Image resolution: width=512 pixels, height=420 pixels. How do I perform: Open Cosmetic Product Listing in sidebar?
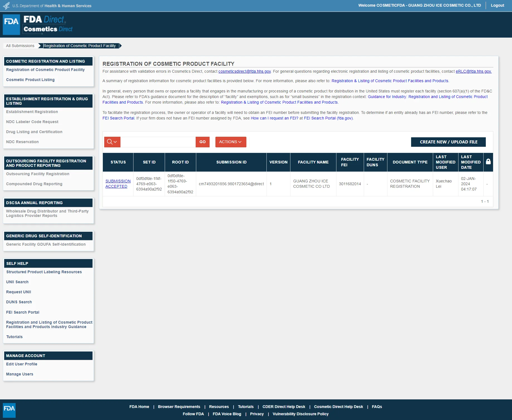[x=30, y=80]
